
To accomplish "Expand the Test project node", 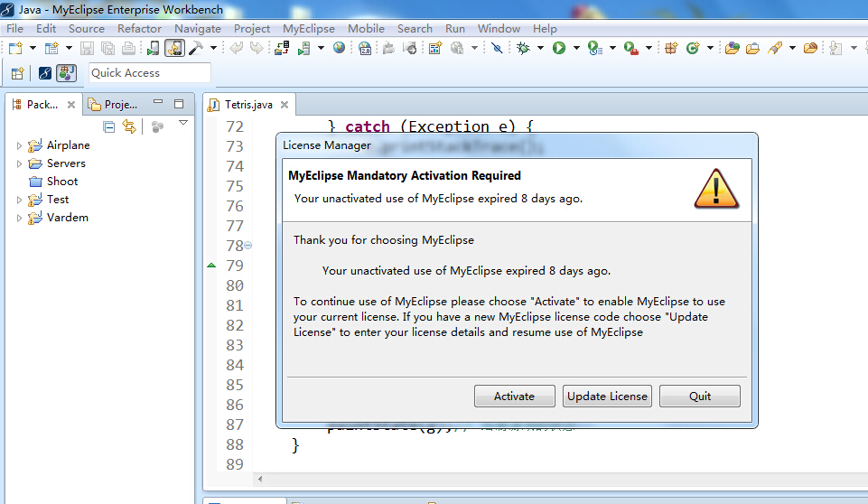I will pyautogui.click(x=19, y=200).
